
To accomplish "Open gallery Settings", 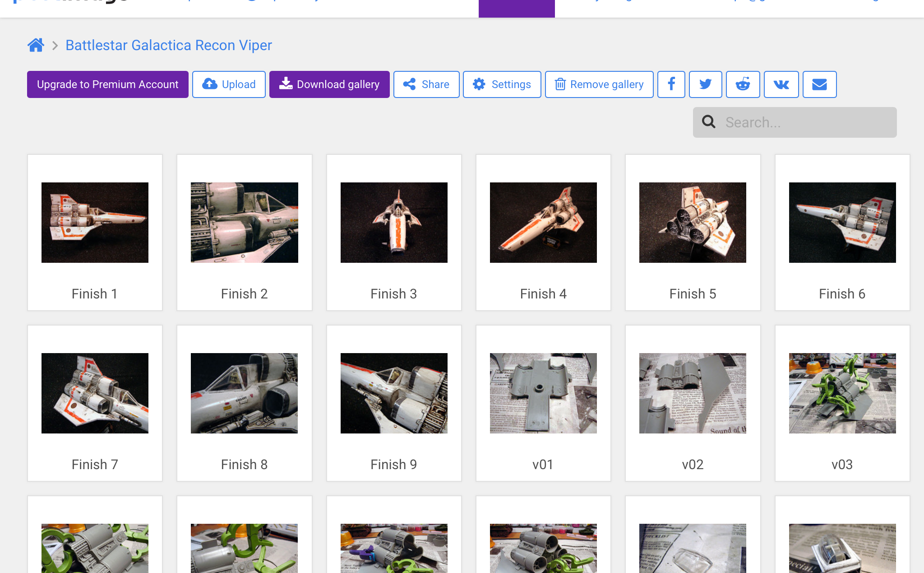I will click(502, 84).
